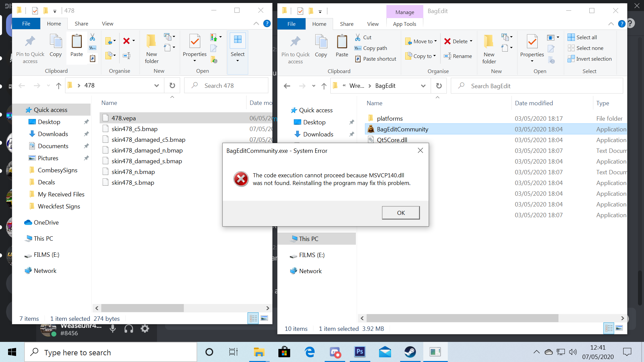This screenshot has height=362, width=644.
Task: Click Paste shortcut in BagEdit window
Action: pos(375,59)
